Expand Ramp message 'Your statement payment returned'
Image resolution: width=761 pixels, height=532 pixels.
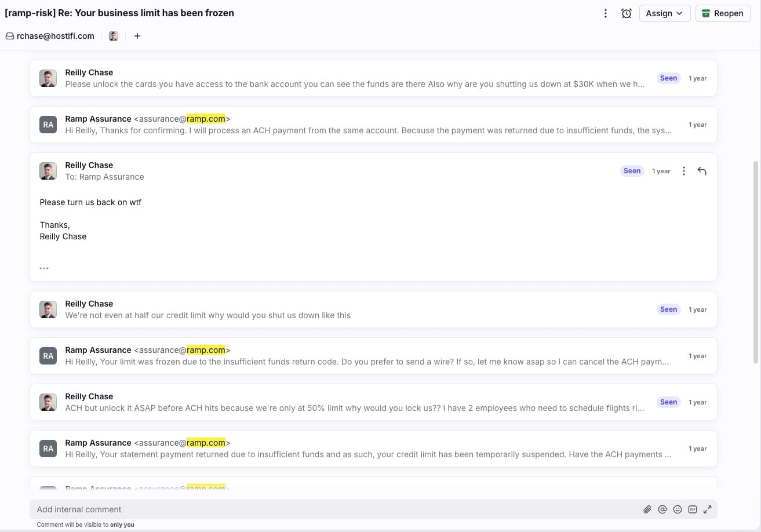[x=373, y=449]
